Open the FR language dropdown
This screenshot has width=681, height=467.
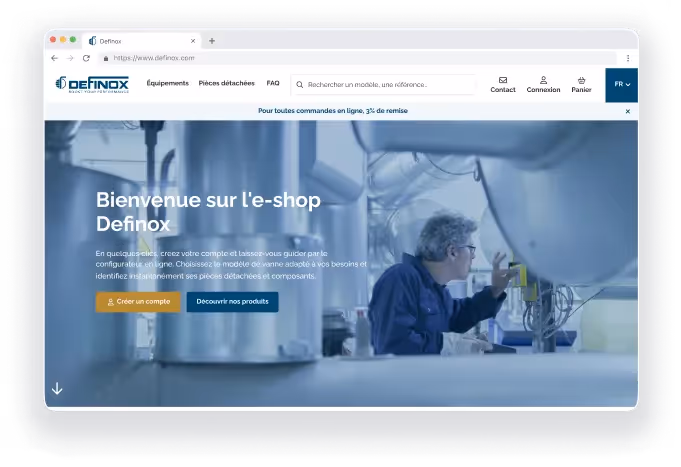coord(621,85)
